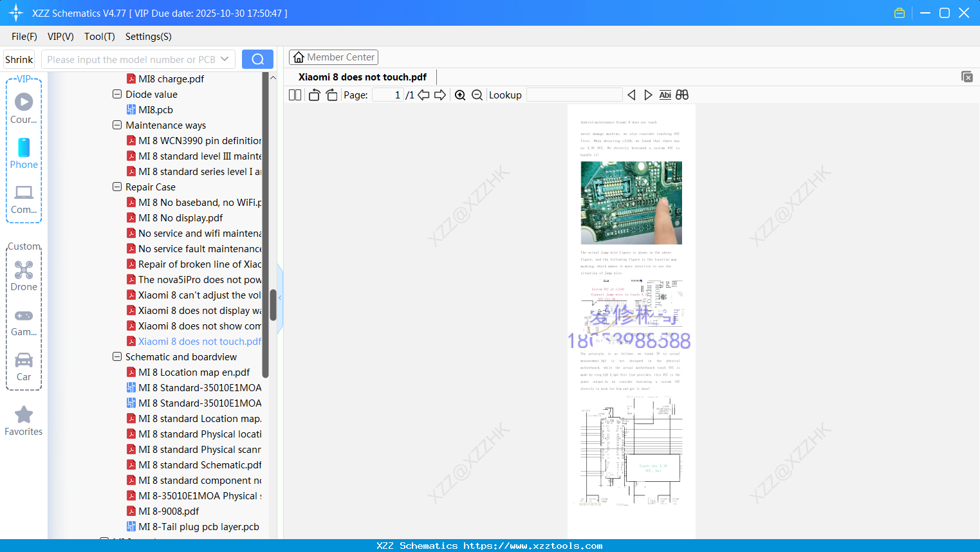Select Xiaomi 8 does not touch.pdf in tree
Image resolution: width=980 pixels, height=552 pixels.
(194, 341)
